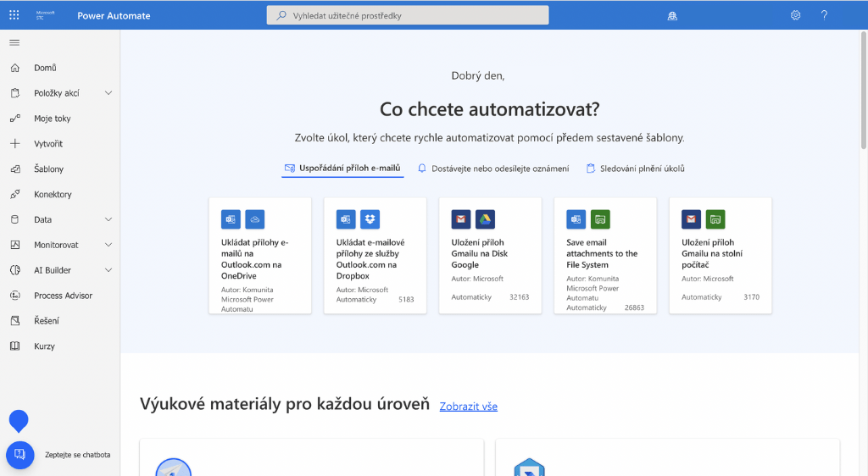Viewport: 868px width, 476px height.
Task: Open Process Advisor in sidebar
Action: click(63, 296)
